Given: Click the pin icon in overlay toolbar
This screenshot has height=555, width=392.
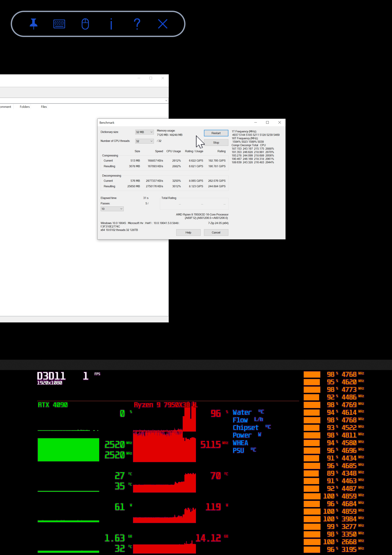Looking at the screenshot, I should pyautogui.click(x=34, y=24).
